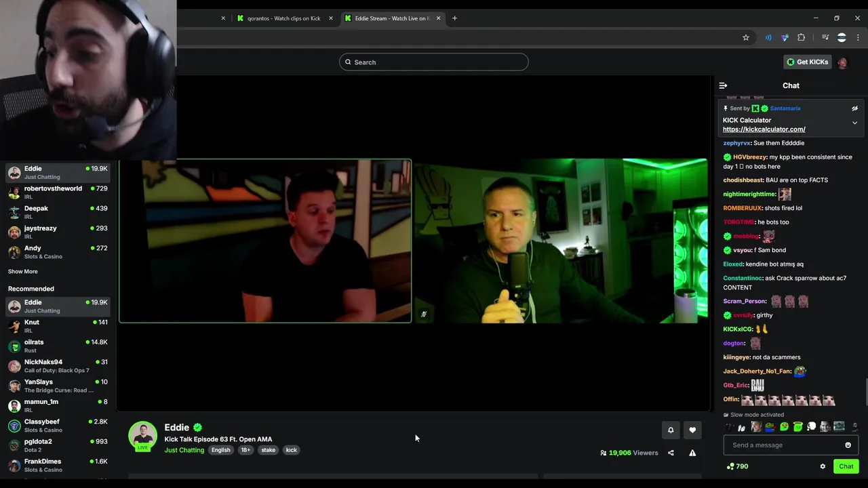
Task: Open user avatar menu in top bar
Action: [842, 62]
